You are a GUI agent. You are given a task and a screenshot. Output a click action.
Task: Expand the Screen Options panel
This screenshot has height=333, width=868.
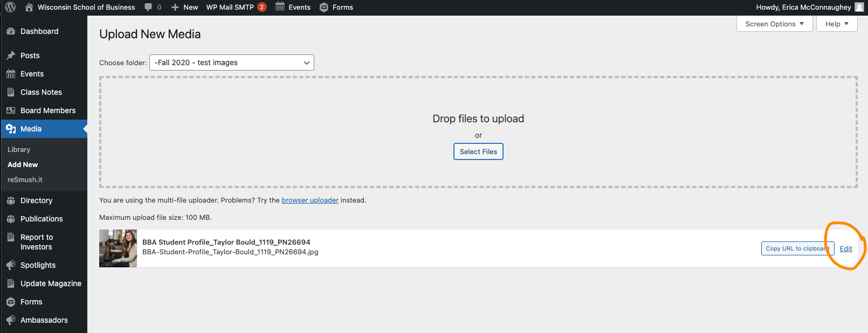(774, 24)
